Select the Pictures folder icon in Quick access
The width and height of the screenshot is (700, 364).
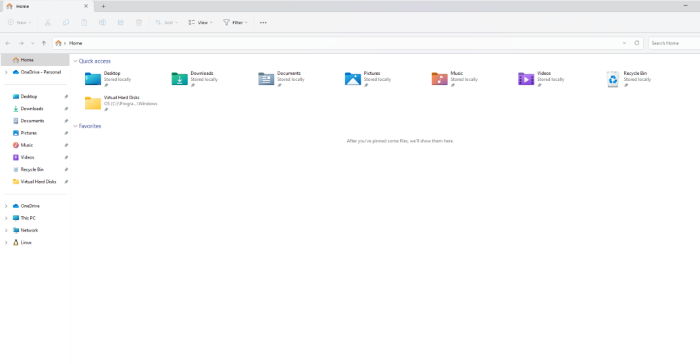click(x=353, y=79)
